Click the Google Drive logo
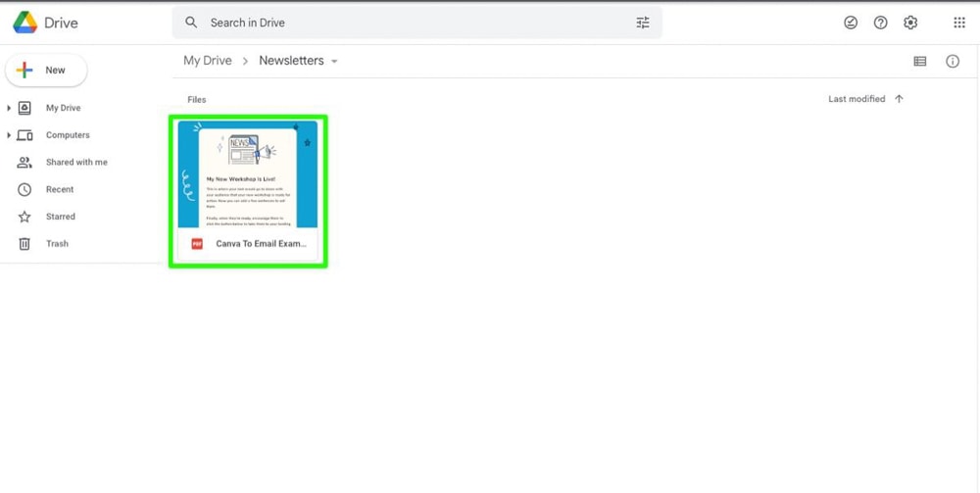This screenshot has width=980, height=493. [25, 23]
